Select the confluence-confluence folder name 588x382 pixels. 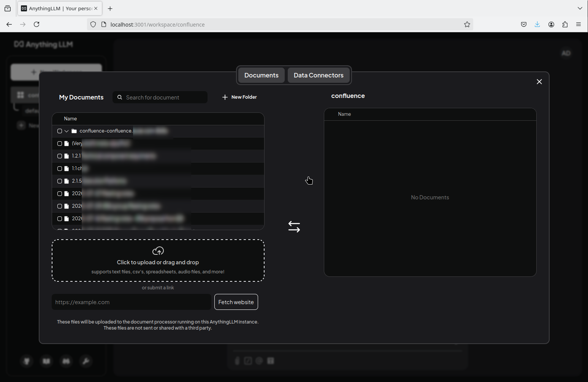click(x=106, y=131)
